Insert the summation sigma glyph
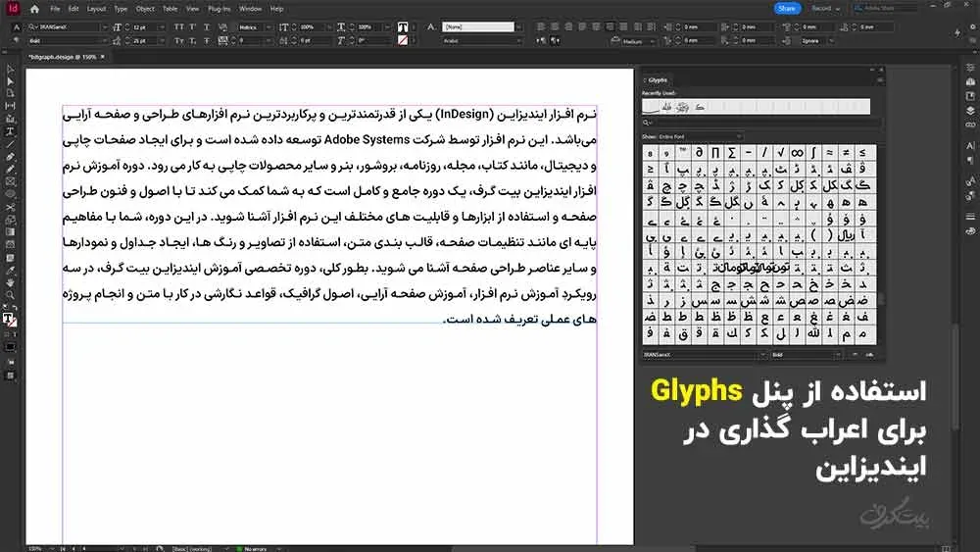The image size is (980, 552). 731,153
